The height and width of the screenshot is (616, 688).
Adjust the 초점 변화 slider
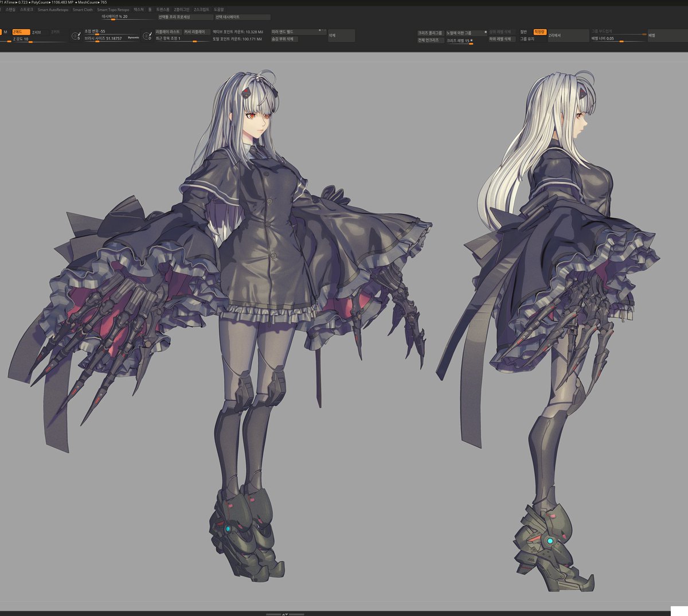111,32
